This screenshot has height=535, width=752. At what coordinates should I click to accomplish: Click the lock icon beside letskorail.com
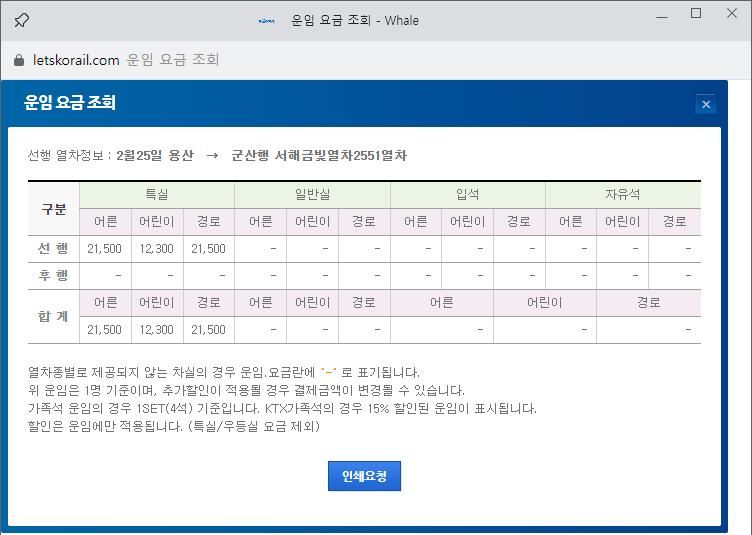coord(19,60)
